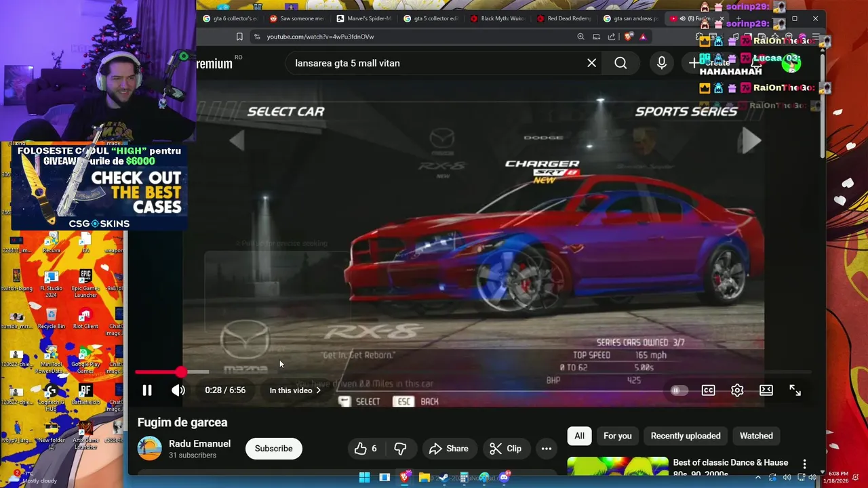Viewport: 868px width, 488px height.
Task: Select the Riot Client desktop icon
Action: [x=85, y=318]
